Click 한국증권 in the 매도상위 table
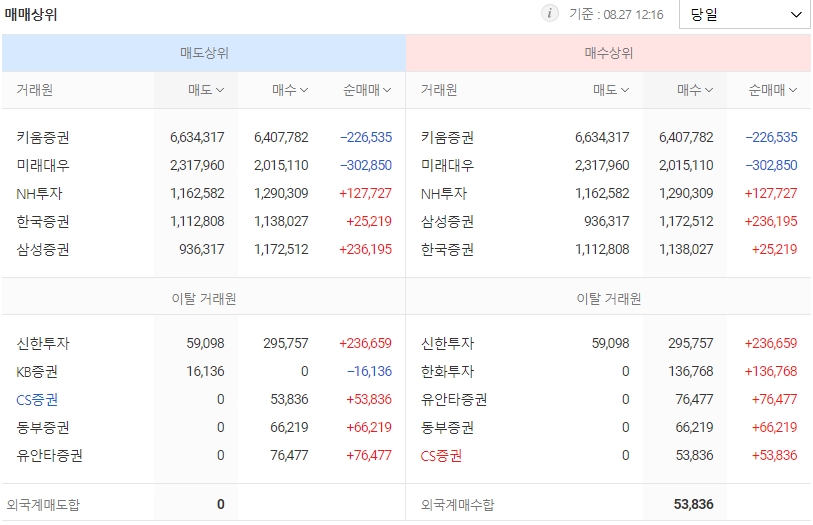This screenshot has width=813, height=525. pos(43,221)
